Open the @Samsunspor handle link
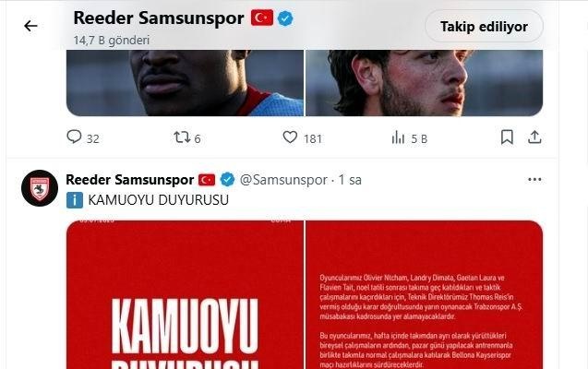 coord(283,180)
